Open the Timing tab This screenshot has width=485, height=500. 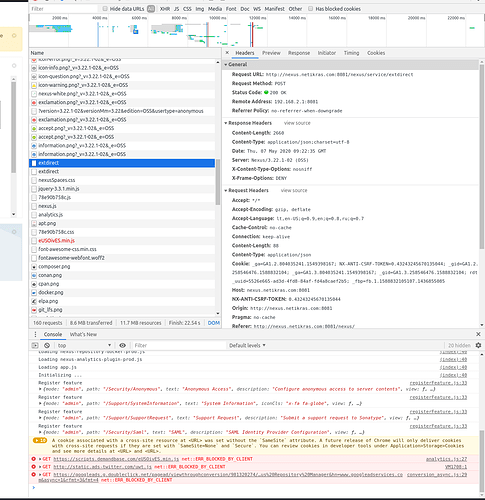pyautogui.click(x=351, y=53)
